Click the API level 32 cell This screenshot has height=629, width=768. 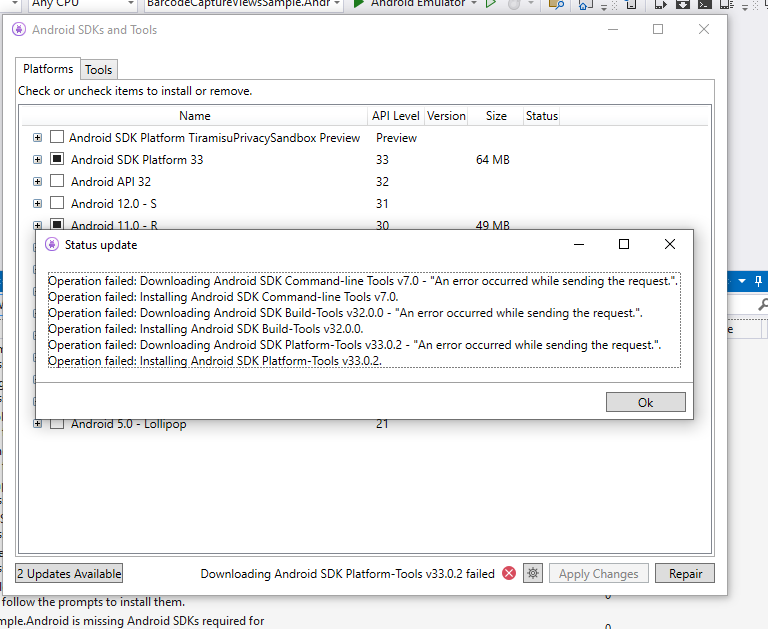click(382, 182)
